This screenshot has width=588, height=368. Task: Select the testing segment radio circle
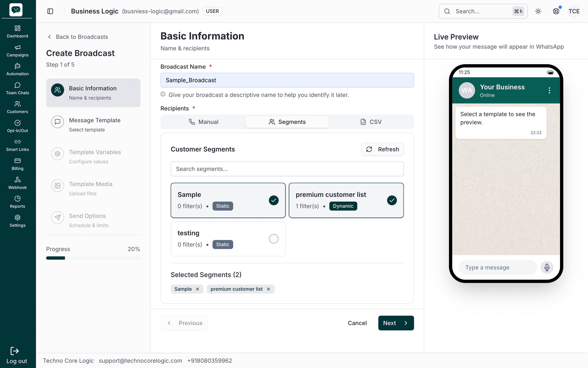point(274,239)
